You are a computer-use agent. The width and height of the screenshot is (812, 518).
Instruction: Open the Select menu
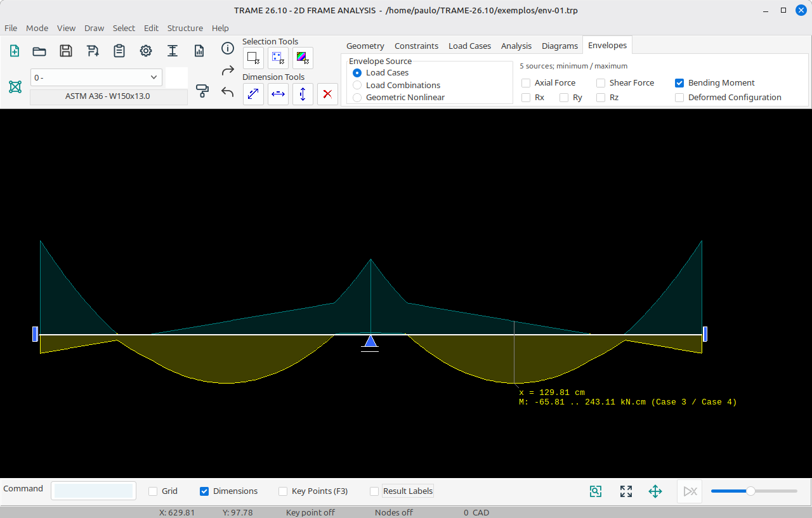pyautogui.click(x=124, y=28)
